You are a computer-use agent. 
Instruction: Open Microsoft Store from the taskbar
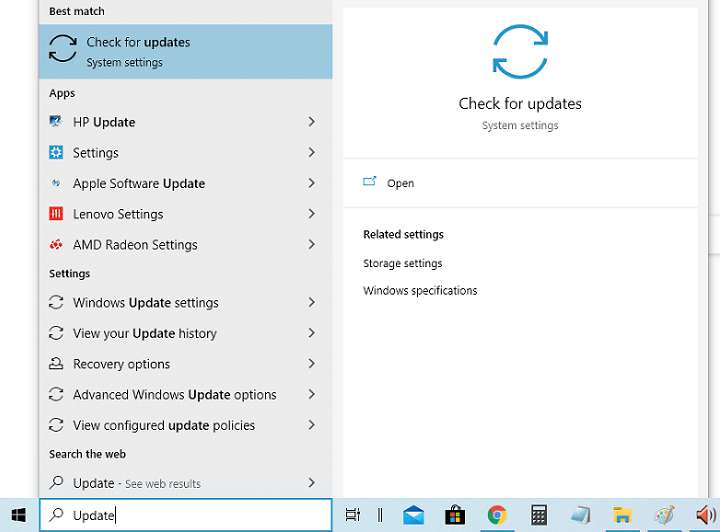(x=455, y=515)
